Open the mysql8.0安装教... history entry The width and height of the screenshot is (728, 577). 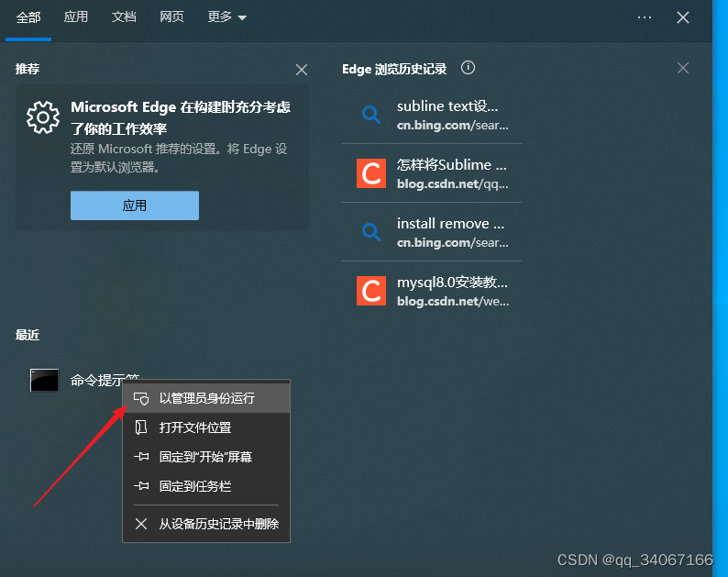point(432,291)
